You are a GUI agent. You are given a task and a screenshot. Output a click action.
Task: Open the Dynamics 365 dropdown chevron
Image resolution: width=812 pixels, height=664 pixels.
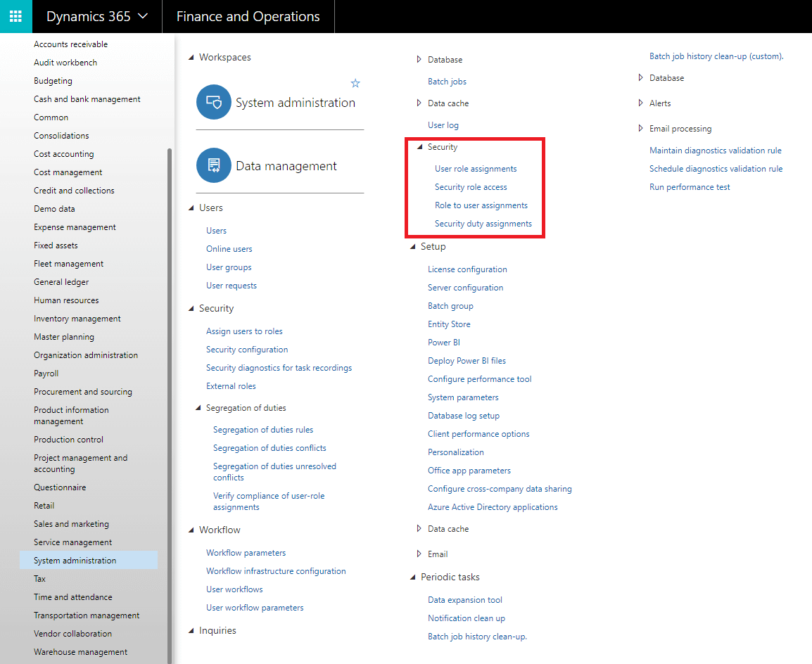point(143,16)
